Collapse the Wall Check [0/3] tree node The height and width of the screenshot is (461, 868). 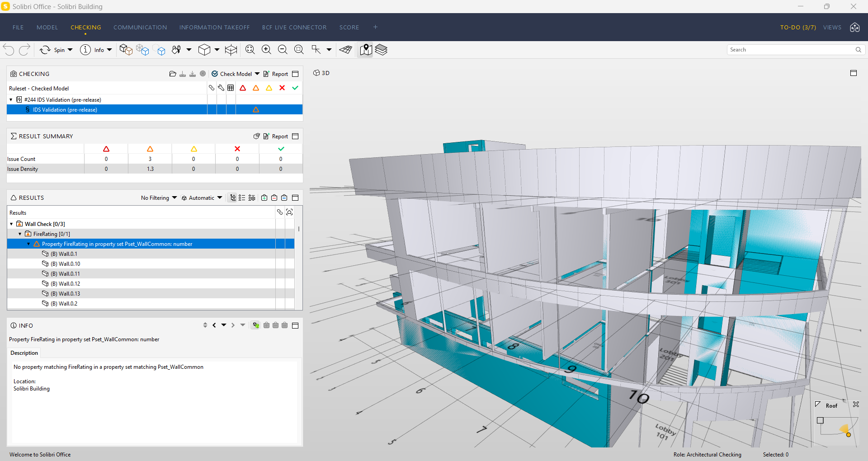(x=12, y=224)
